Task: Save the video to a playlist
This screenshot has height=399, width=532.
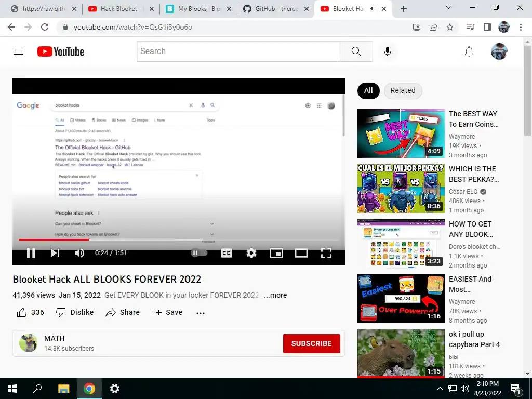Action: tap(167, 312)
